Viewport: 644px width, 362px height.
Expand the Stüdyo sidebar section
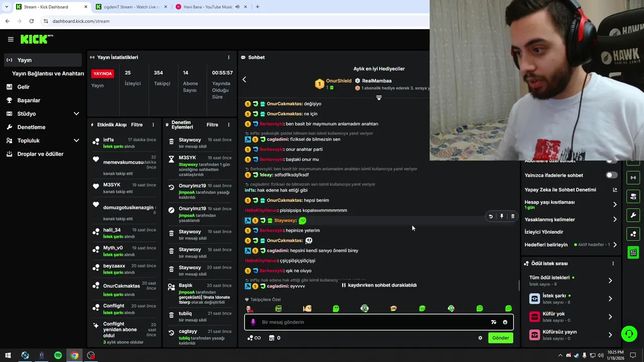[42, 114]
